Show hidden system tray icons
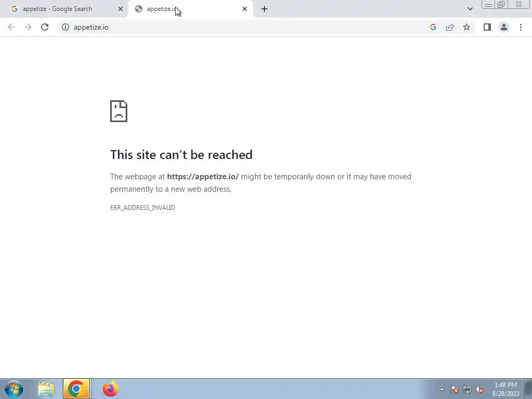Image resolution: width=532 pixels, height=399 pixels. pos(442,389)
